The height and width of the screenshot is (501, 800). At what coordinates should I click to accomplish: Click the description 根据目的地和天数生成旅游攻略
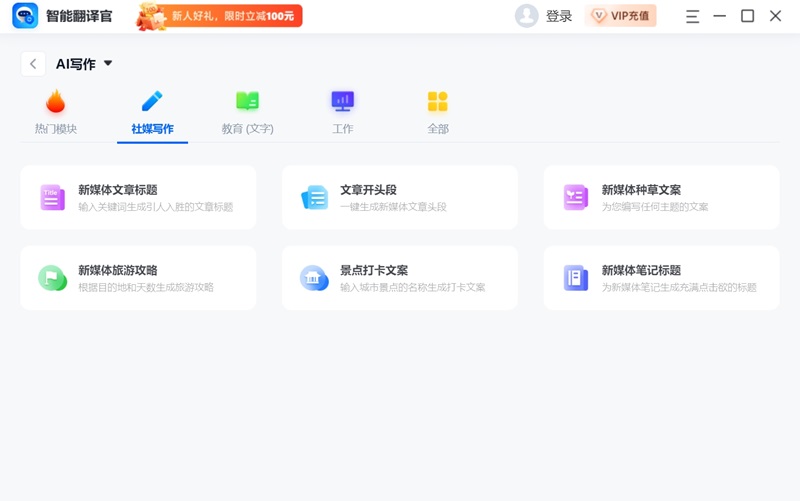point(146,287)
